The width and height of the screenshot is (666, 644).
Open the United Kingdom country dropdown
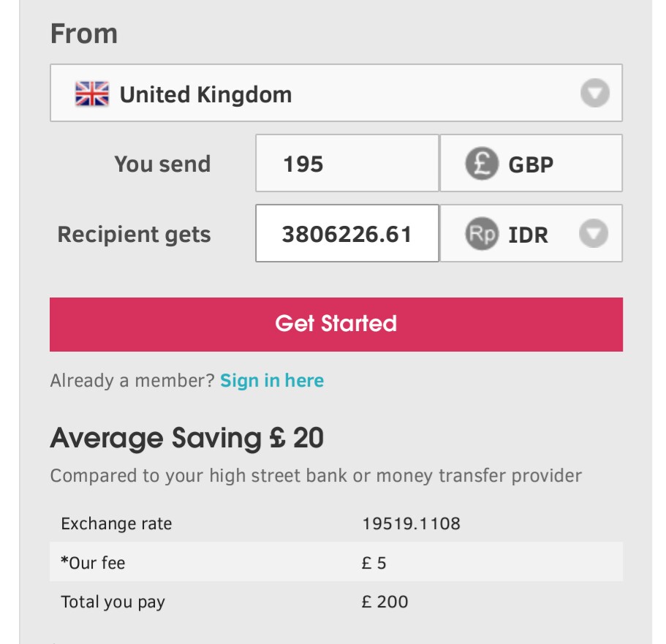tap(336, 94)
